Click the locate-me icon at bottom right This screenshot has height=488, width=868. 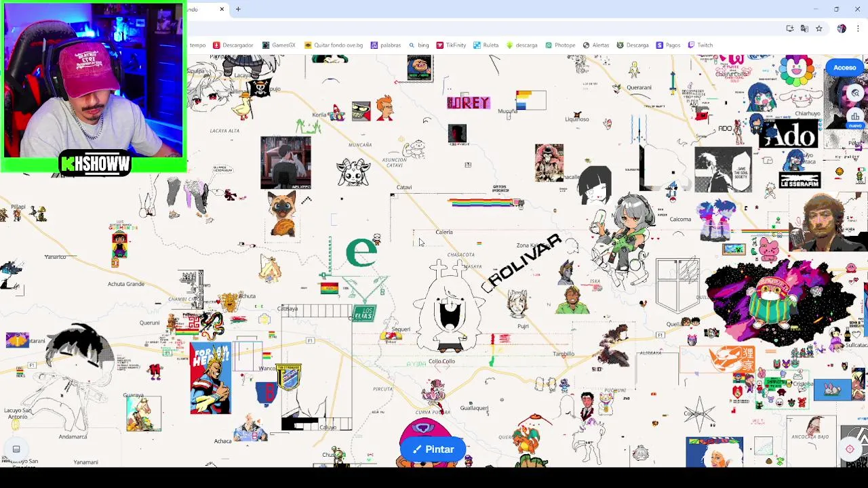[850, 449]
